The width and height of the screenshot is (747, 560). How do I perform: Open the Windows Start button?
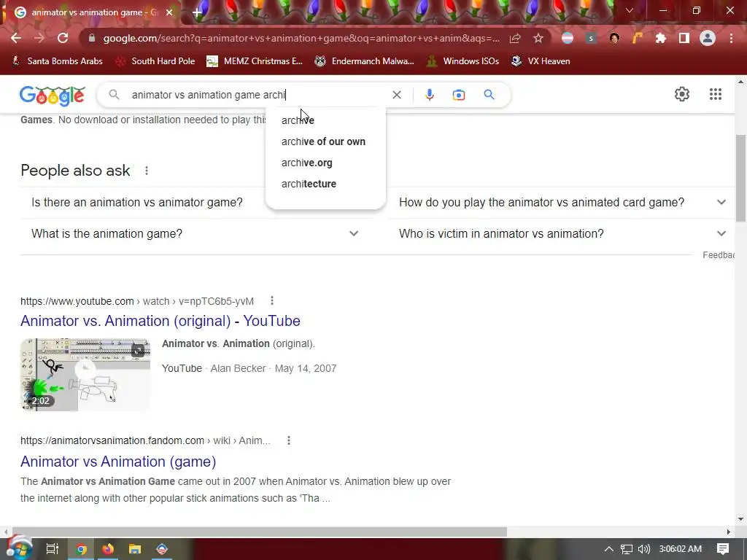pyautogui.click(x=20, y=548)
